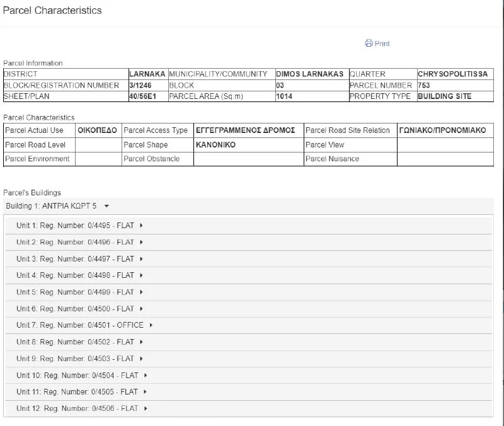504x426 pixels.
Task: Expand Unit 4 Reg. Number 0/4498
Action: pyautogui.click(x=79, y=275)
